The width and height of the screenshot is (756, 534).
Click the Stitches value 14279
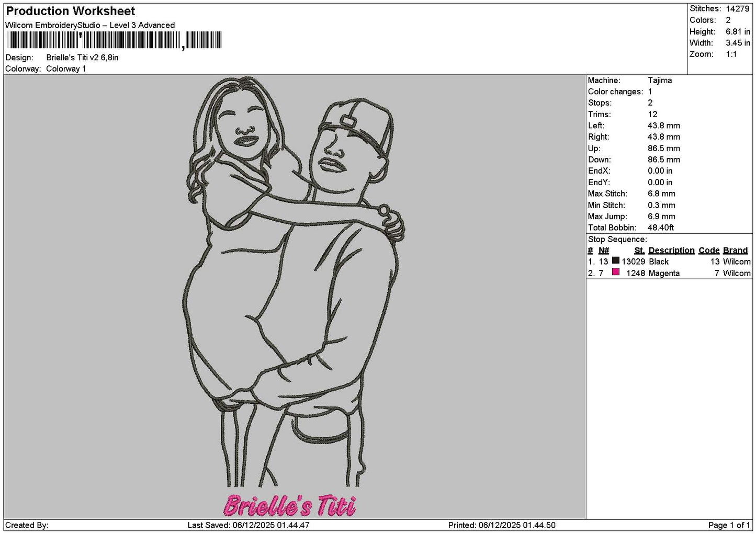738,9
